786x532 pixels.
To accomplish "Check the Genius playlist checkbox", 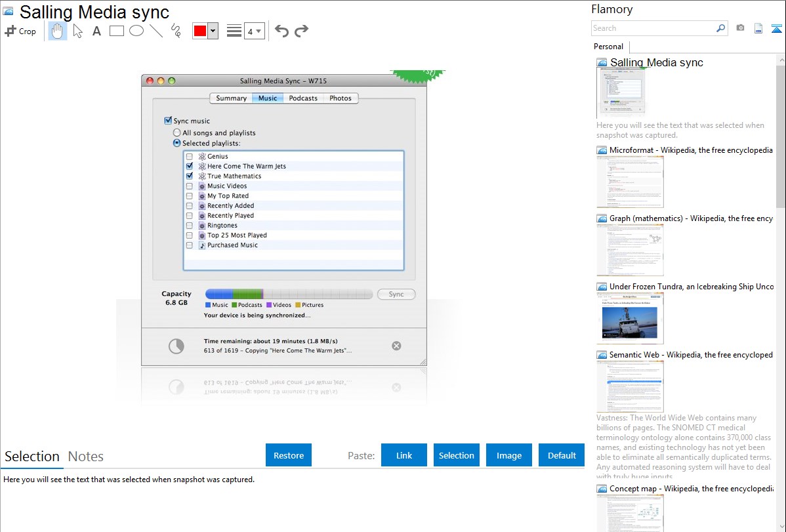I will (x=190, y=156).
